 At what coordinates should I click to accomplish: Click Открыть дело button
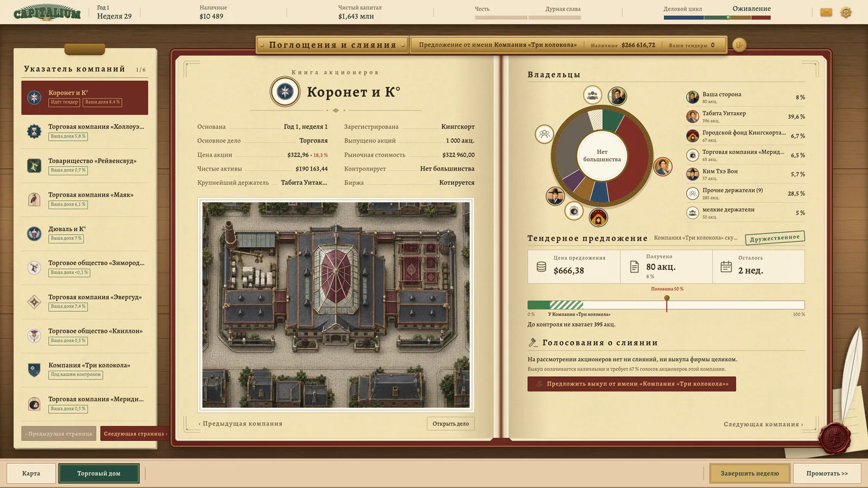point(451,424)
